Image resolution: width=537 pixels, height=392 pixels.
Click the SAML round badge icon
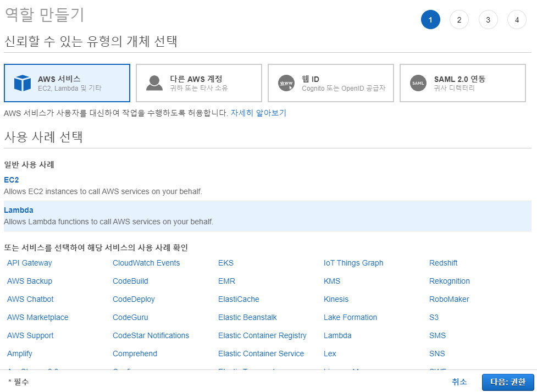point(418,83)
